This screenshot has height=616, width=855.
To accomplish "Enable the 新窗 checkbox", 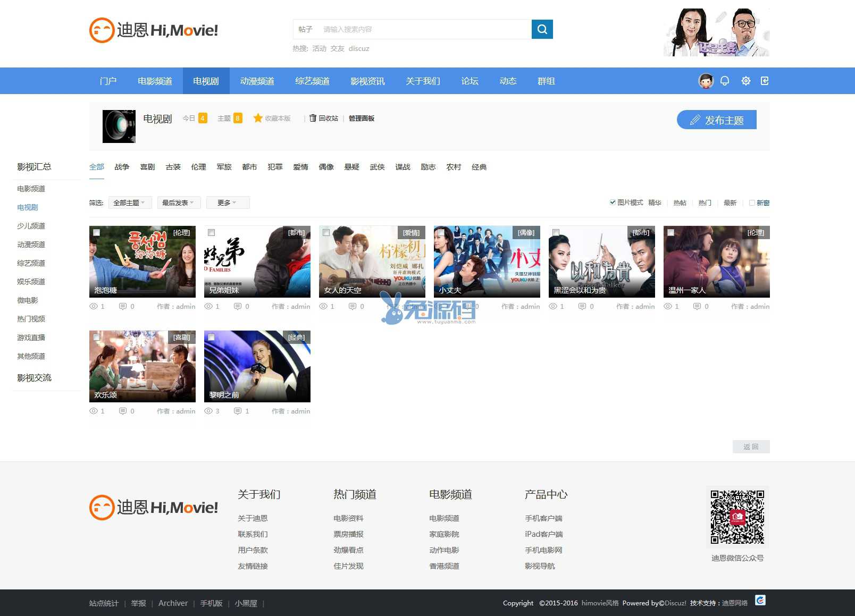I will 752,203.
